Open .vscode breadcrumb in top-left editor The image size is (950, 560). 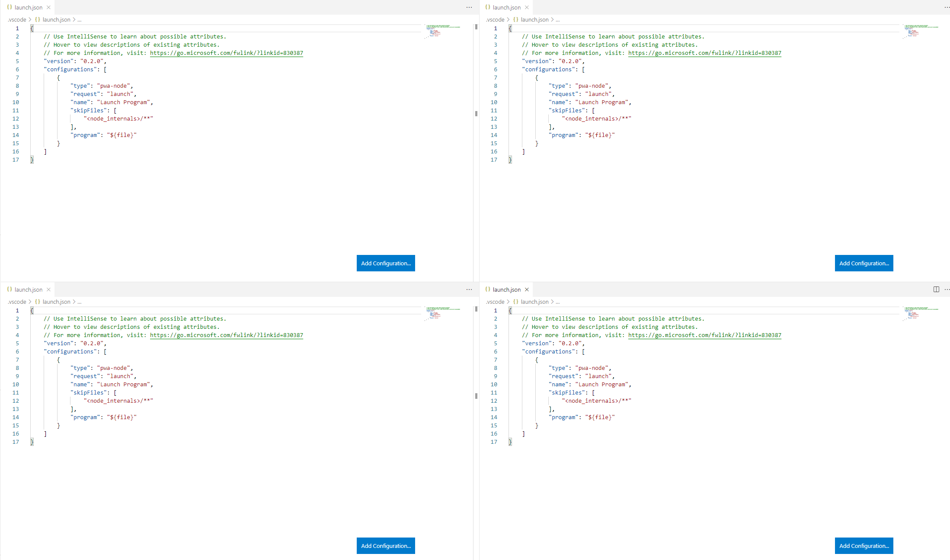(17, 19)
